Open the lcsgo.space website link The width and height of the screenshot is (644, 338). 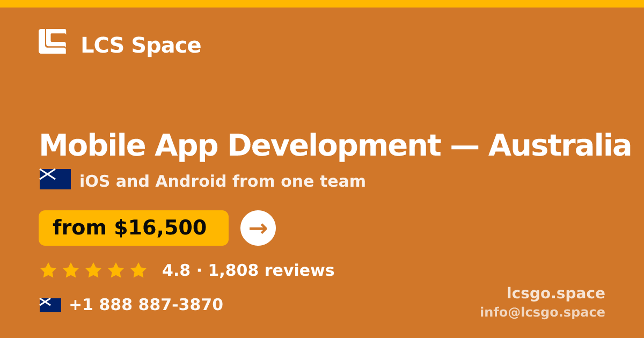(x=556, y=293)
